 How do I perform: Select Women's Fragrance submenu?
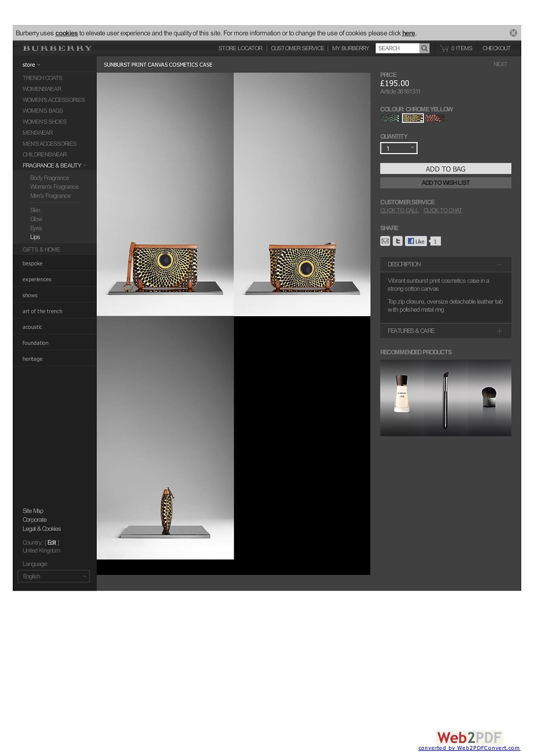(55, 187)
